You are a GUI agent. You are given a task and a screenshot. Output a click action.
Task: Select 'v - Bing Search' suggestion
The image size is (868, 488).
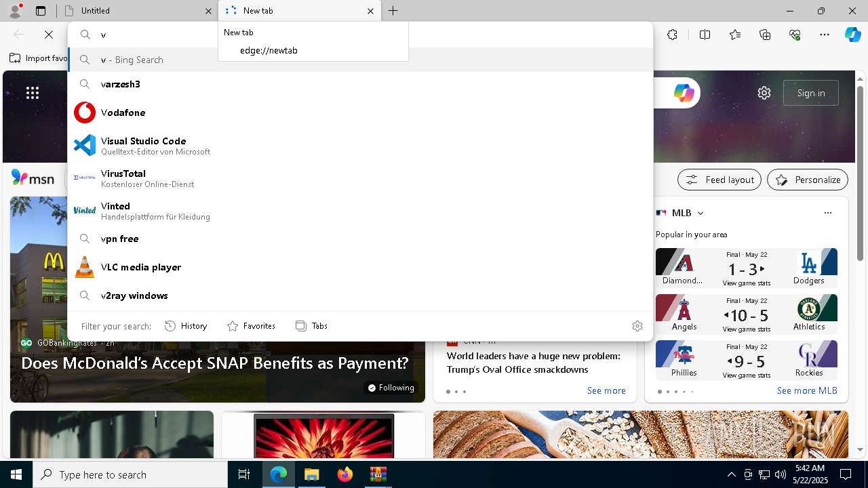(x=359, y=60)
